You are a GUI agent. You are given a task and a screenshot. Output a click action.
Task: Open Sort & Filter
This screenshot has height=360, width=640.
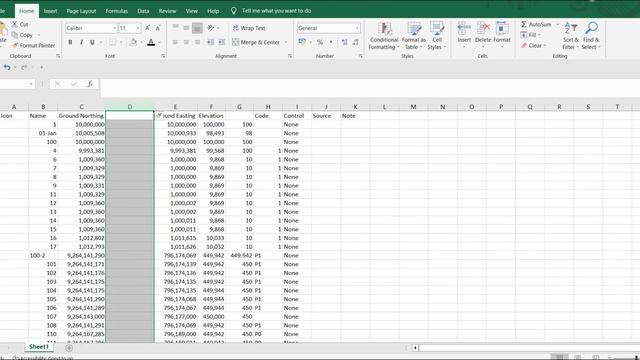coord(571,36)
